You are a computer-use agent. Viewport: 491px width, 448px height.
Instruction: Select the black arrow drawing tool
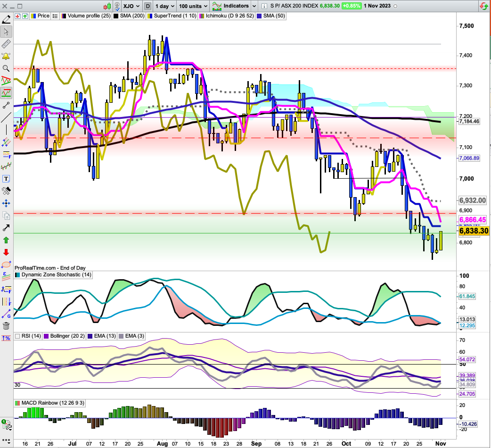click(6, 228)
